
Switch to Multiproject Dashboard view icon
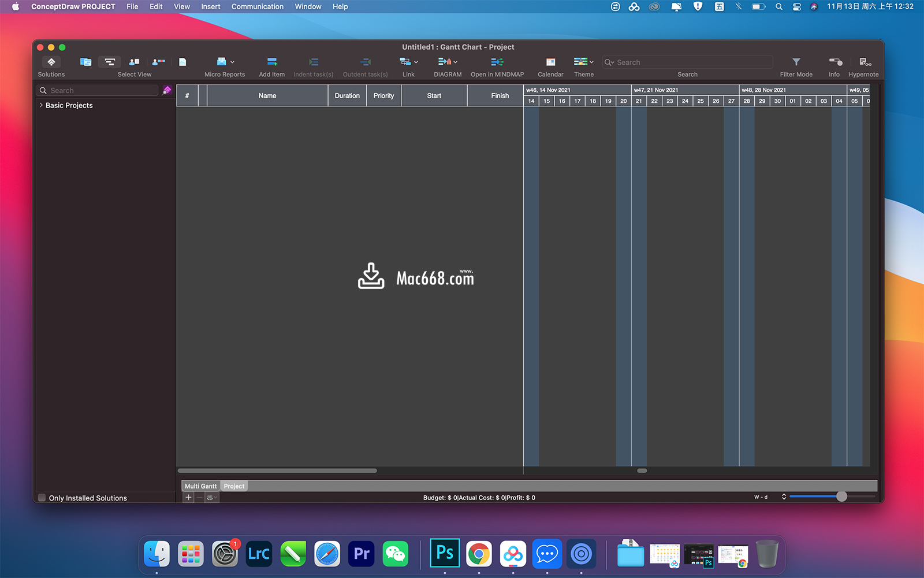coord(85,62)
